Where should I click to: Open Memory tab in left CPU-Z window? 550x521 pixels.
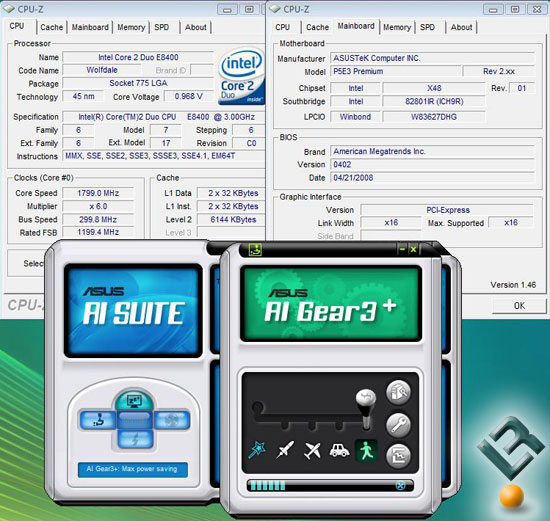point(131,27)
